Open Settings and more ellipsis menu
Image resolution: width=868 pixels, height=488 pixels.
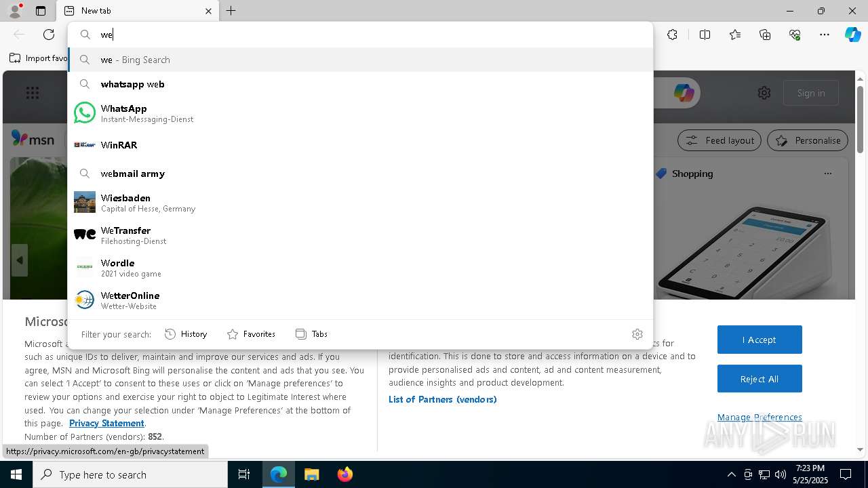point(825,35)
